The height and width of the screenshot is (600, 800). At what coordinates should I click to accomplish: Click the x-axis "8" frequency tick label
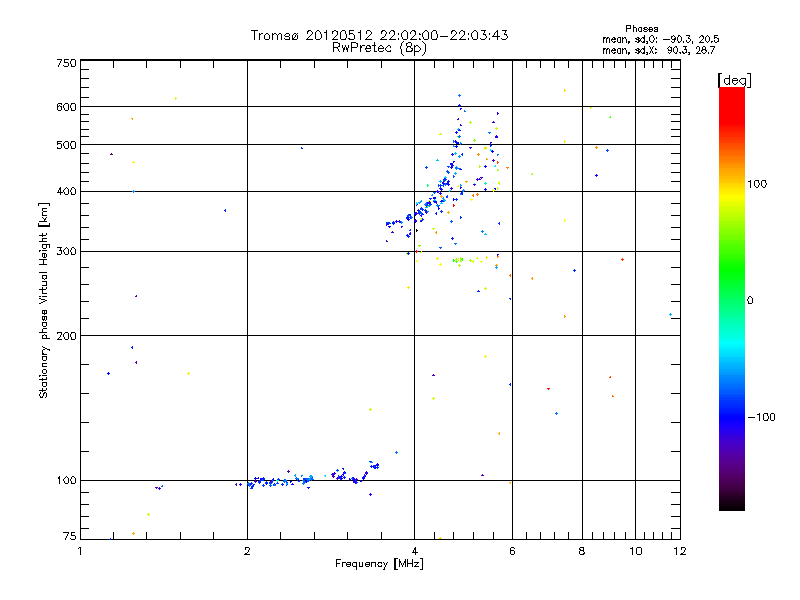coord(582,551)
